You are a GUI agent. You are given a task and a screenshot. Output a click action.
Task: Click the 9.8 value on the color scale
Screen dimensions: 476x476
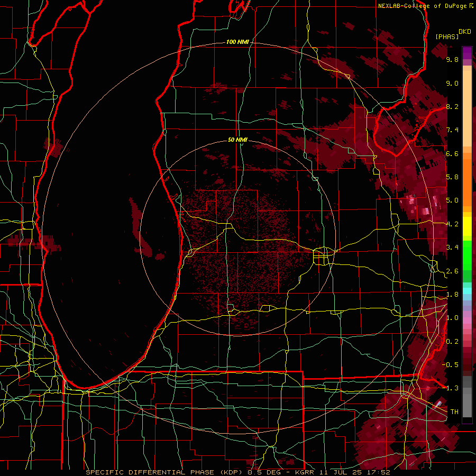[x=452, y=59]
